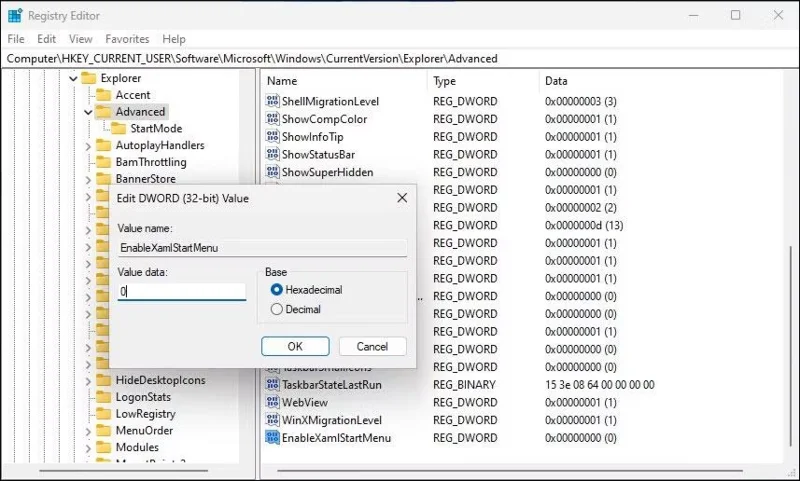
Task: Select the BamThrottling tree label
Action: point(151,162)
